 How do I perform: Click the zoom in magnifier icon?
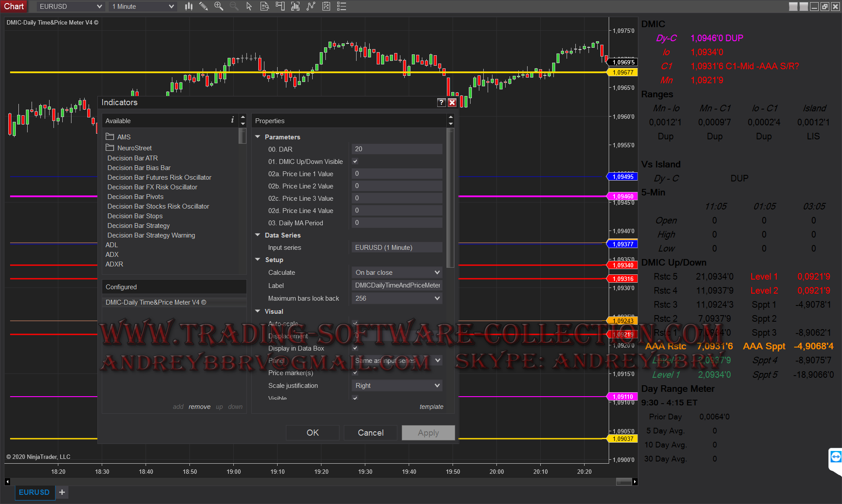click(x=218, y=6)
